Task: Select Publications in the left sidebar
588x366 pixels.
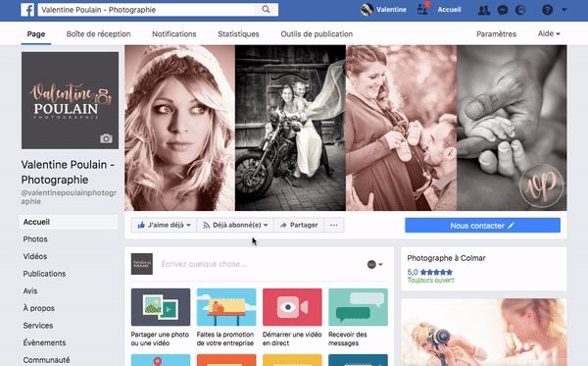Action: click(44, 274)
